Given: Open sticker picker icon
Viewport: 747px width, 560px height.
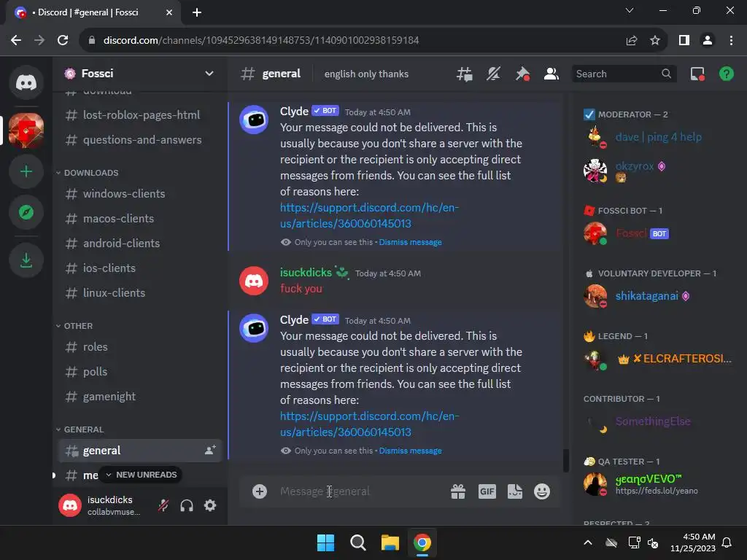Looking at the screenshot, I should point(514,491).
